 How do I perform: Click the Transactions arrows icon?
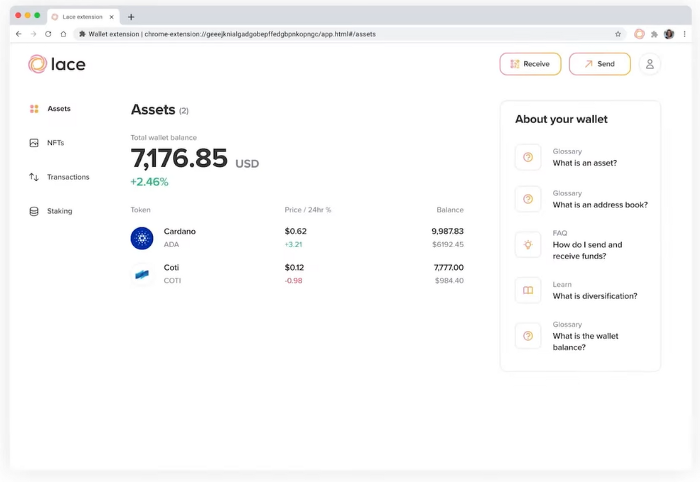[x=34, y=177]
